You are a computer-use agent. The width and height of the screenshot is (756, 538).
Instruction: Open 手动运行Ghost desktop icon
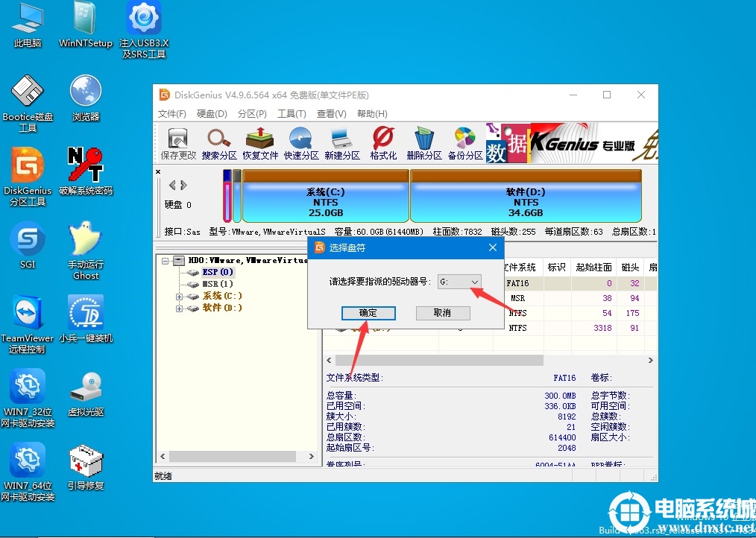(x=85, y=251)
